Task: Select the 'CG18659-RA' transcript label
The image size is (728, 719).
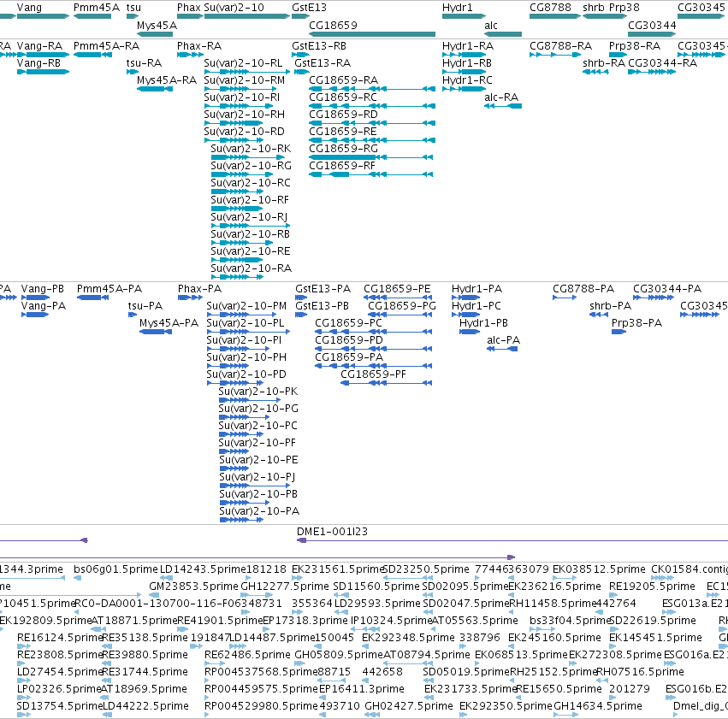Action: [x=344, y=80]
